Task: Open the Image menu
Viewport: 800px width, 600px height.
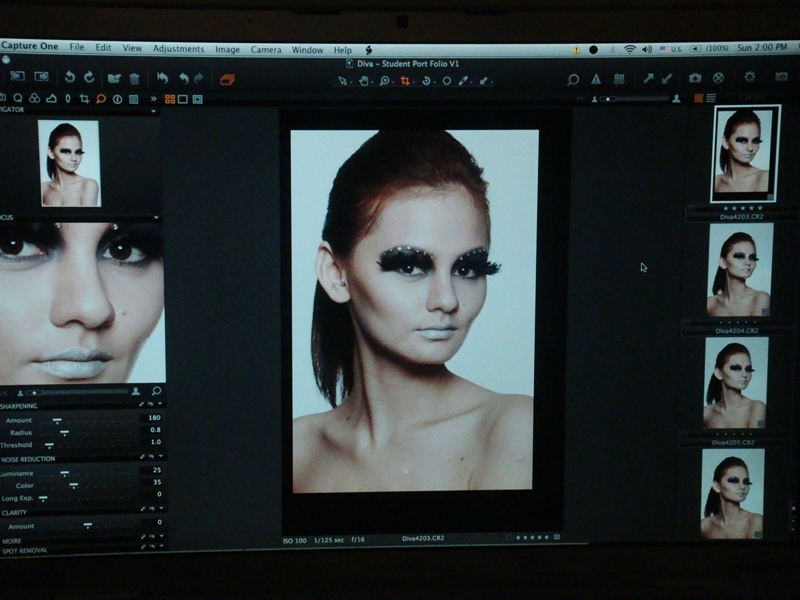Action: pos(227,49)
